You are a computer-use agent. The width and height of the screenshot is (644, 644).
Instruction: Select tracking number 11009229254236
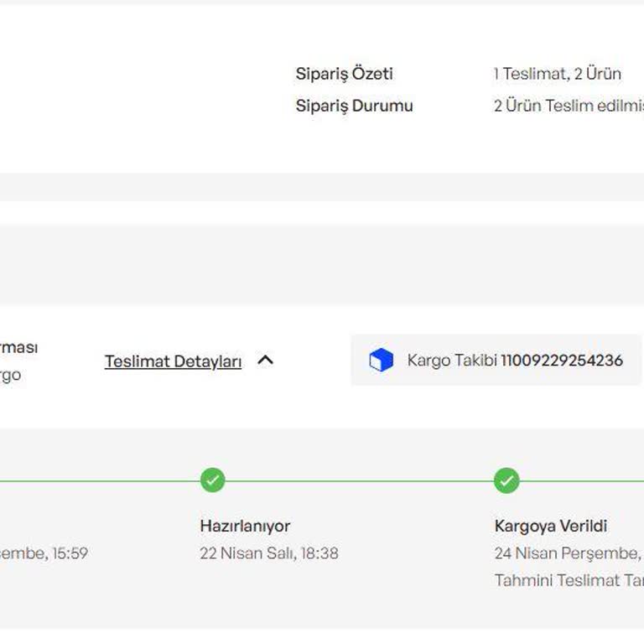click(562, 361)
